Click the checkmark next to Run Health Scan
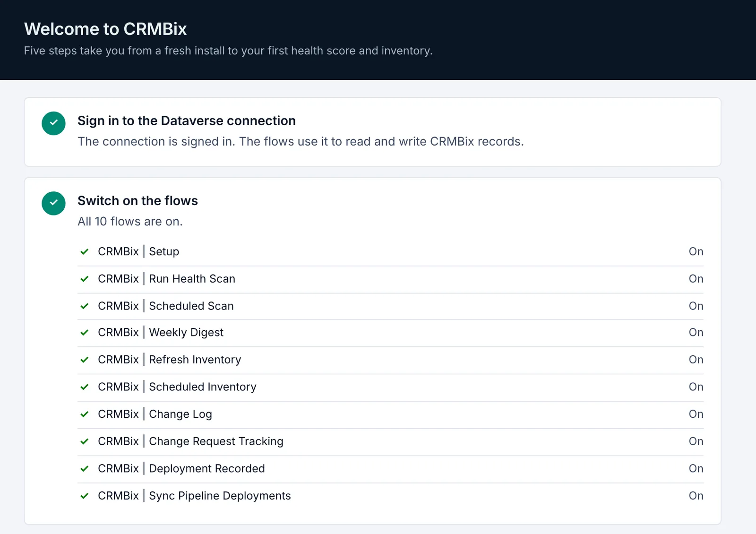The width and height of the screenshot is (756, 534). click(x=85, y=279)
